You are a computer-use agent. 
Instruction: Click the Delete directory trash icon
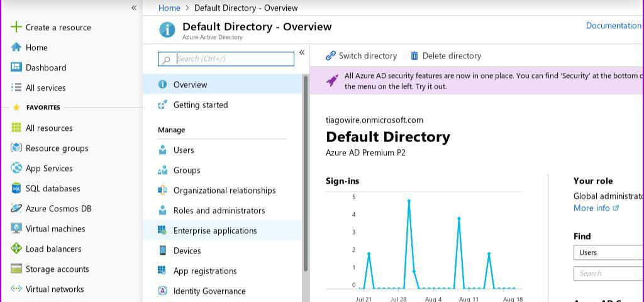click(x=414, y=55)
